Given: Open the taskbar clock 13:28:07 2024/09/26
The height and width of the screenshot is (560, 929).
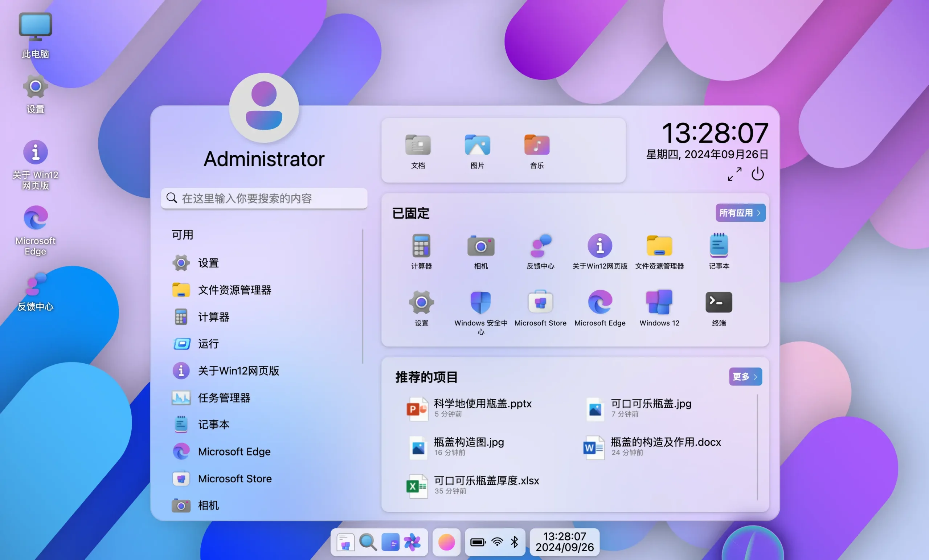Looking at the screenshot, I should tap(564, 542).
